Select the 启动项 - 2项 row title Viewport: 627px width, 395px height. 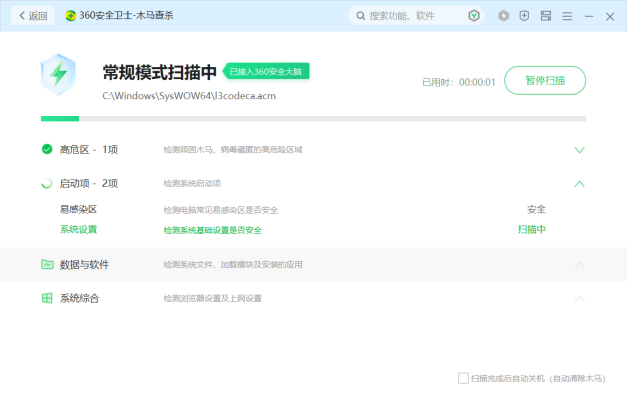coord(89,184)
